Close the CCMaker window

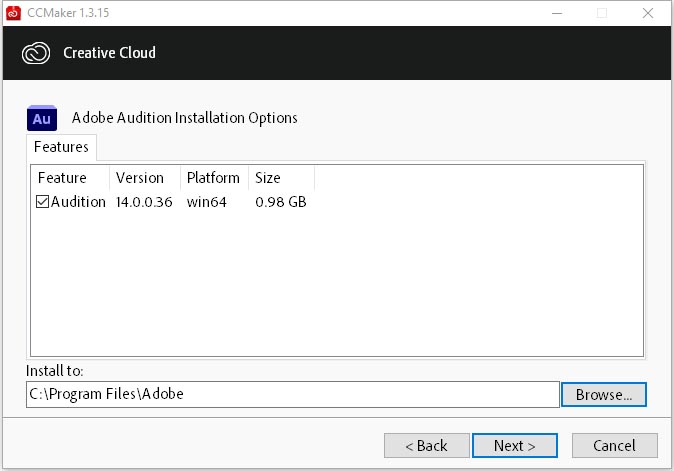point(647,13)
